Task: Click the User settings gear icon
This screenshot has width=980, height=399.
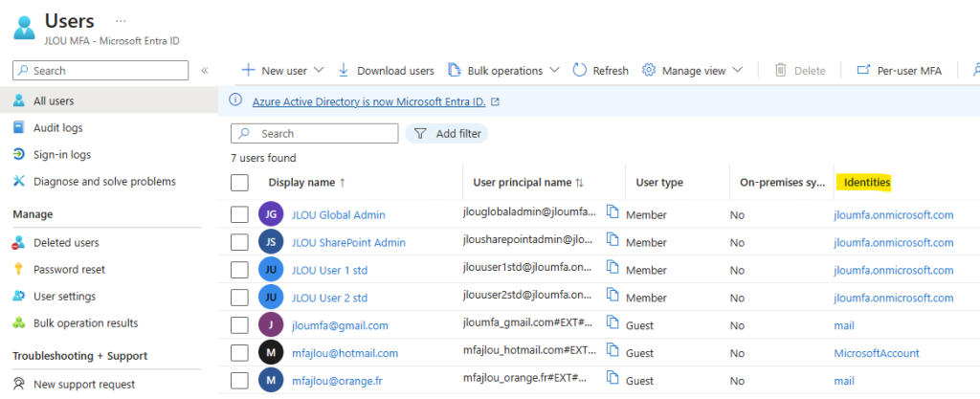Action: 19,296
